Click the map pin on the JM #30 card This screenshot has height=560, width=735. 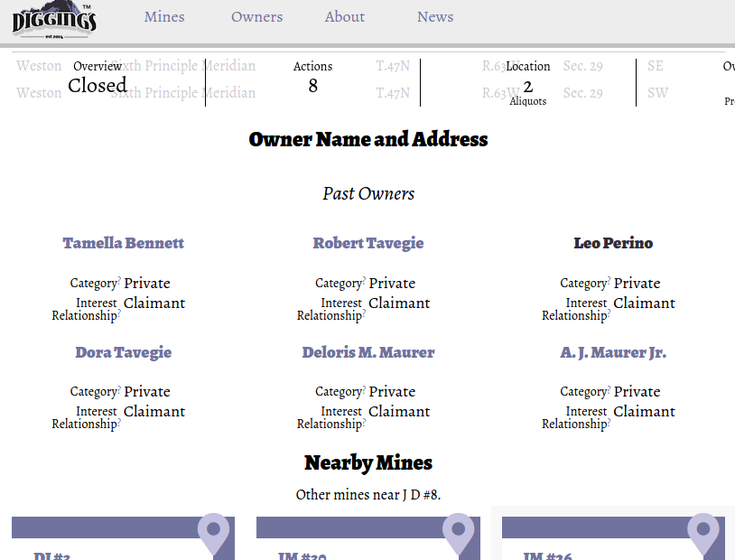pos(459,535)
